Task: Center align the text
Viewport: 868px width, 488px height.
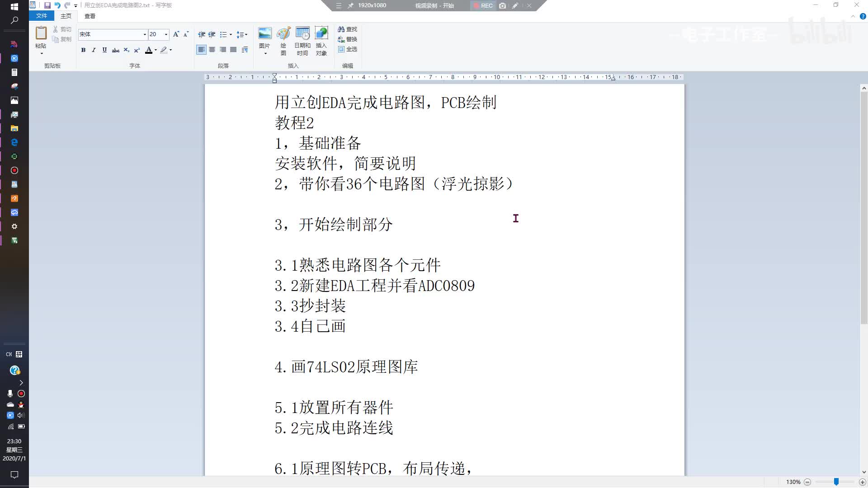Action: pyautogui.click(x=212, y=50)
